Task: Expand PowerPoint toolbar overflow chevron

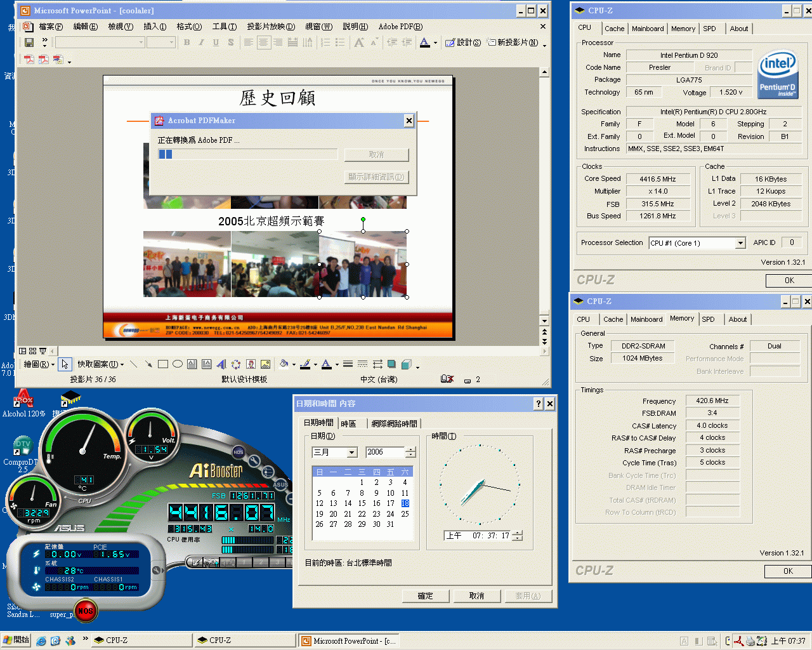Action: (44, 43)
